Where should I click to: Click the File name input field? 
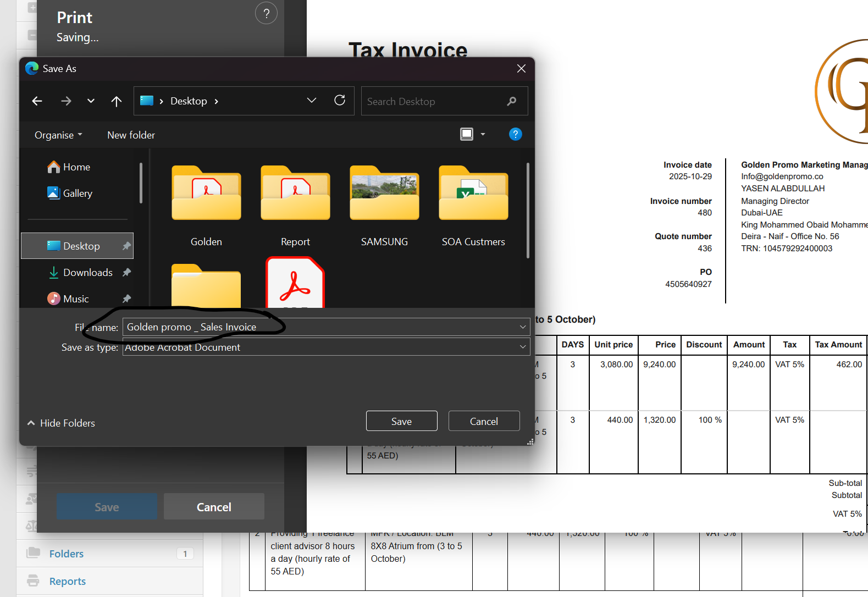point(327,327)
